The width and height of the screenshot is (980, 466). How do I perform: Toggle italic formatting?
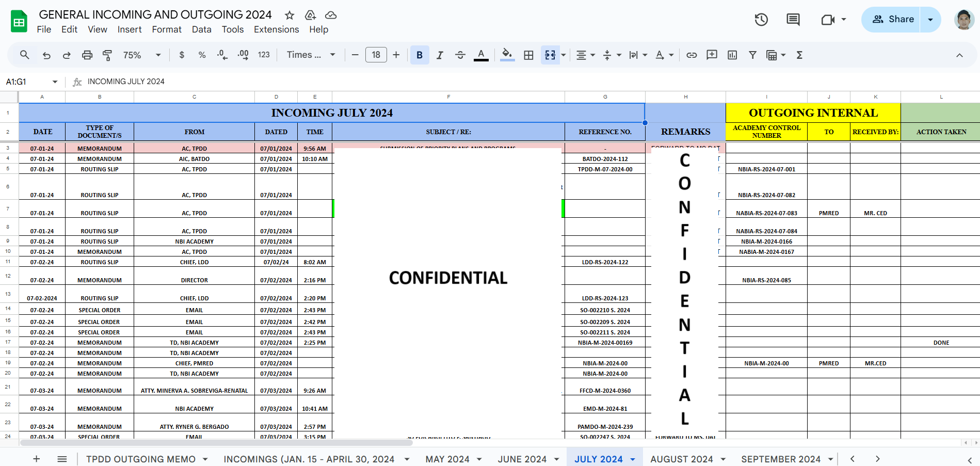click(440, 55)
